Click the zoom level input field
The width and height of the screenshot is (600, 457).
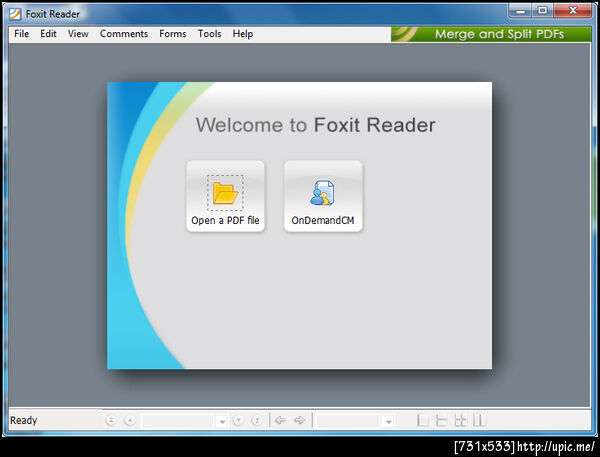pyautogui.click(x=348, y=421)
